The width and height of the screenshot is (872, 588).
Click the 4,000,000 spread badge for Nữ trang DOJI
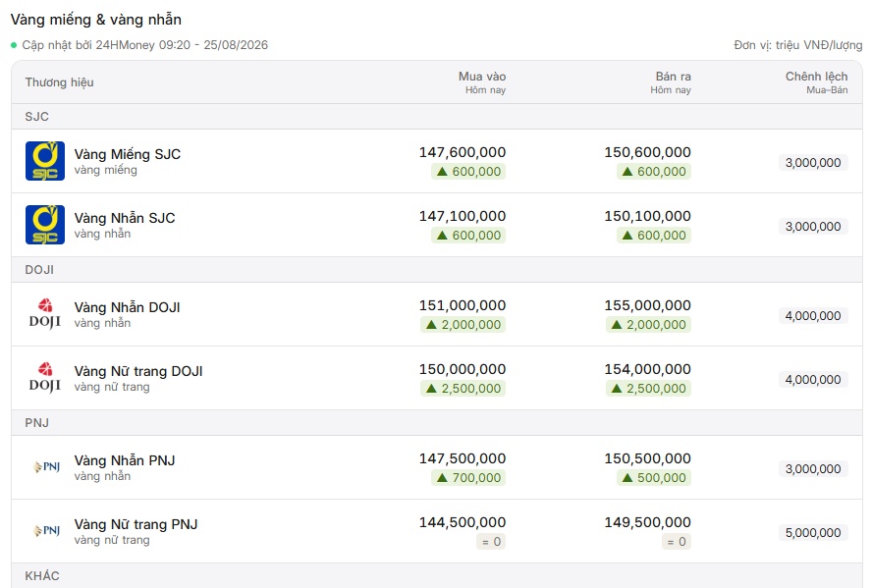[x=813, y=380]
